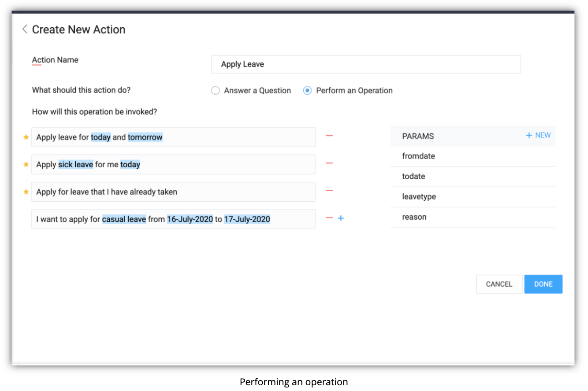This screenshot has width=588, height=391.
Task: Click the DONE button
Action: [x=543, y=284]
